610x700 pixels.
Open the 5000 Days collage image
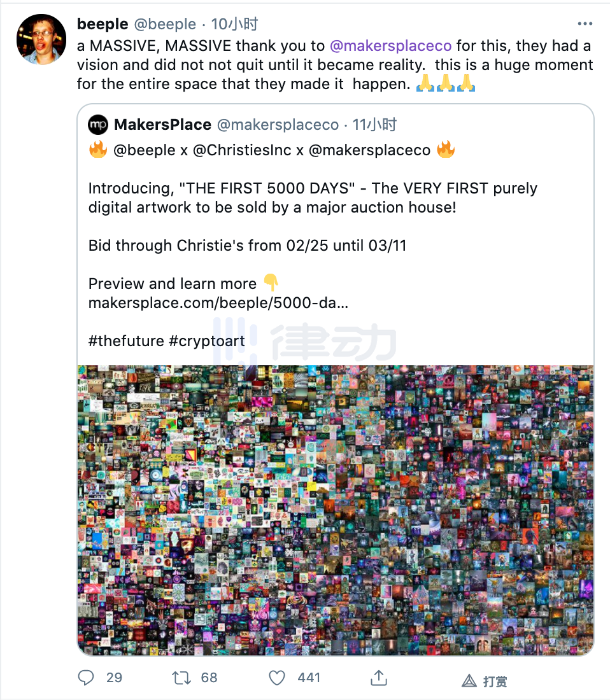pyautogui.click(x=335, y=509)
